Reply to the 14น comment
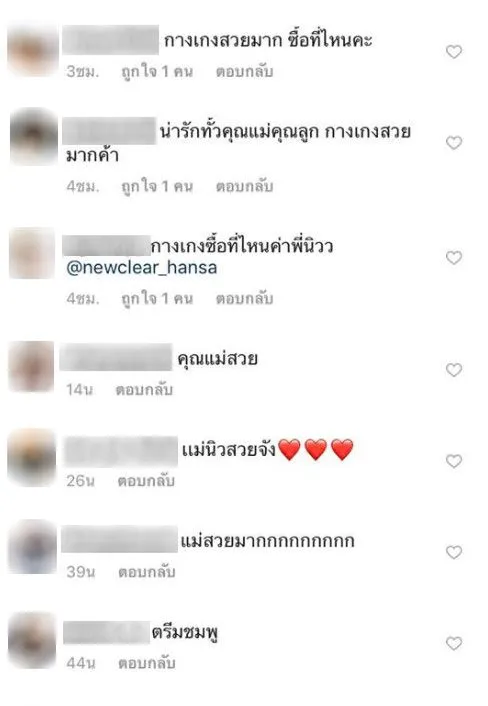The height and width of the screenshot is (706, 488). [144, 390]
